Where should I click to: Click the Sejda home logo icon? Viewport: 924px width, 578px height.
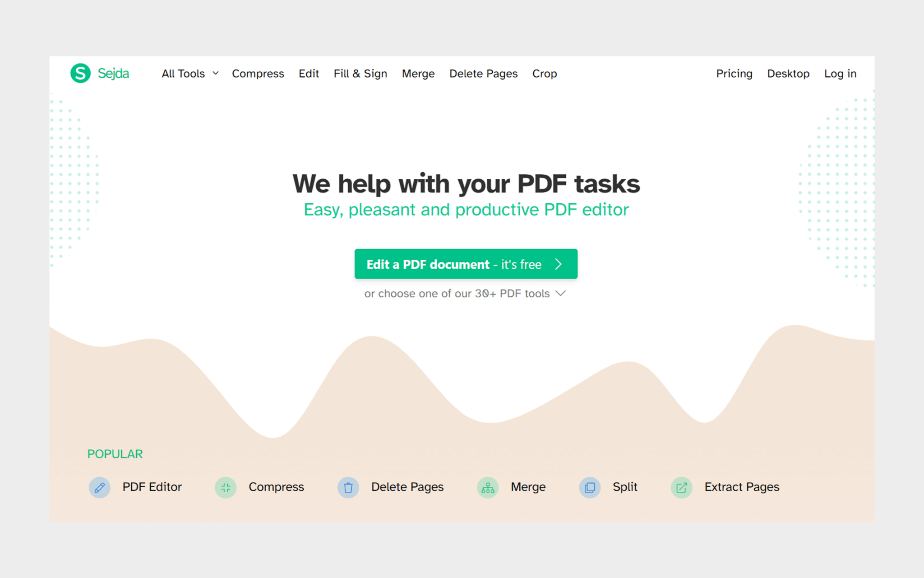[80, 73]
